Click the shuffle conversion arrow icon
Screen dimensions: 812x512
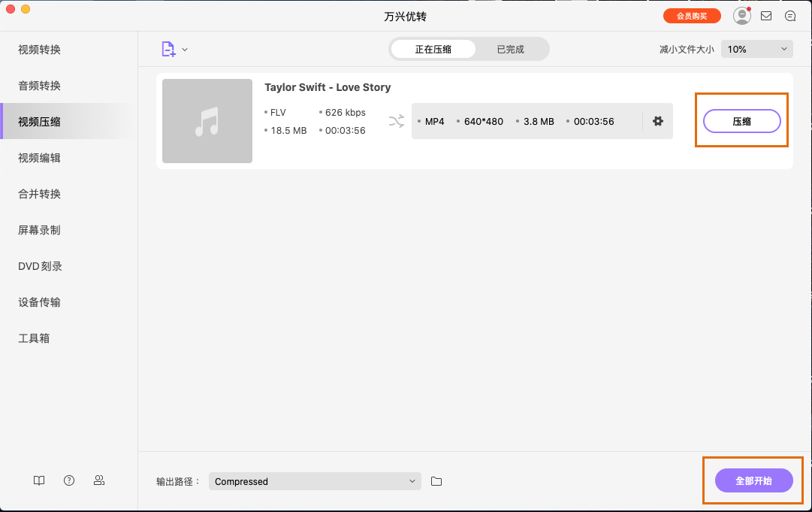pos(397,121)
